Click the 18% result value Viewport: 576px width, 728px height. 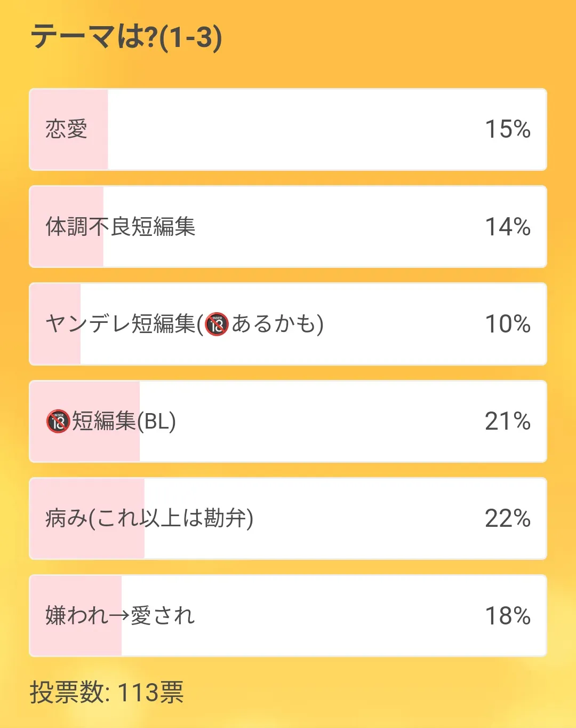point(507,615)
